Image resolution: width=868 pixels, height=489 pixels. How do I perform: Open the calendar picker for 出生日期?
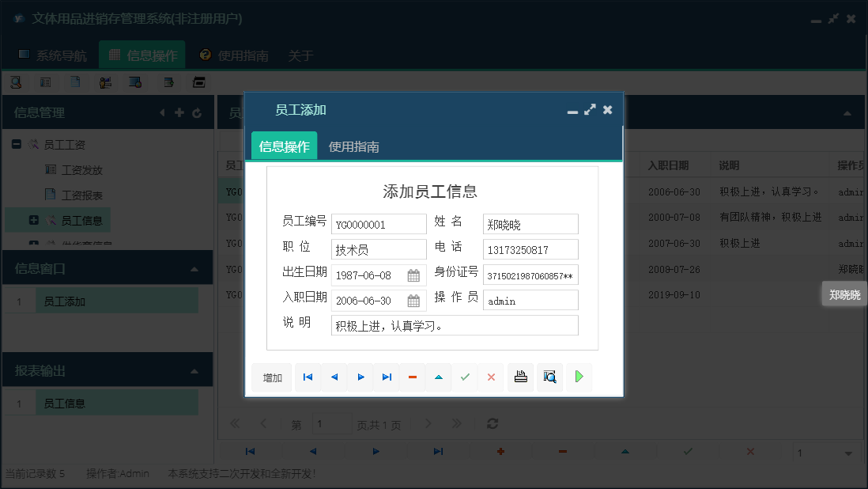pyautogui.click(x=413, y=275)
